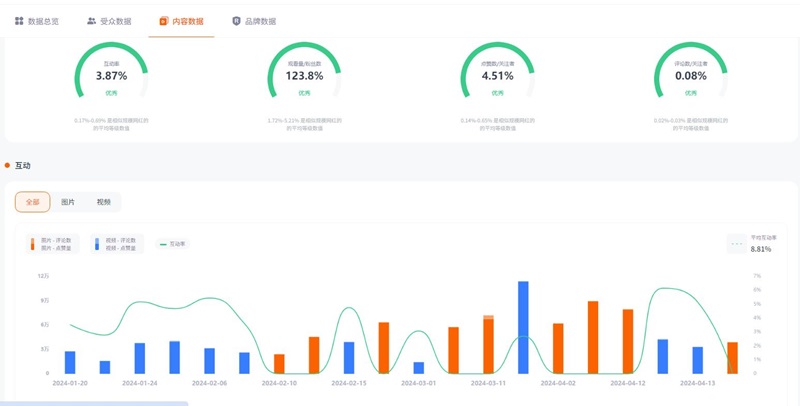Toggle the 互动率 line legend label
The image size is (800, 406).
(x=178, y=243)
